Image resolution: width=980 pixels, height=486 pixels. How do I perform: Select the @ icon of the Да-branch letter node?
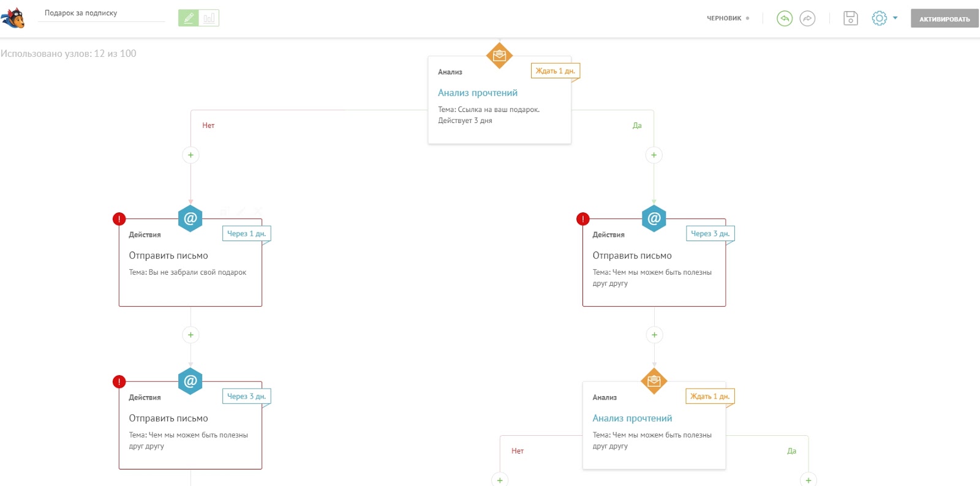click(654, 218)
